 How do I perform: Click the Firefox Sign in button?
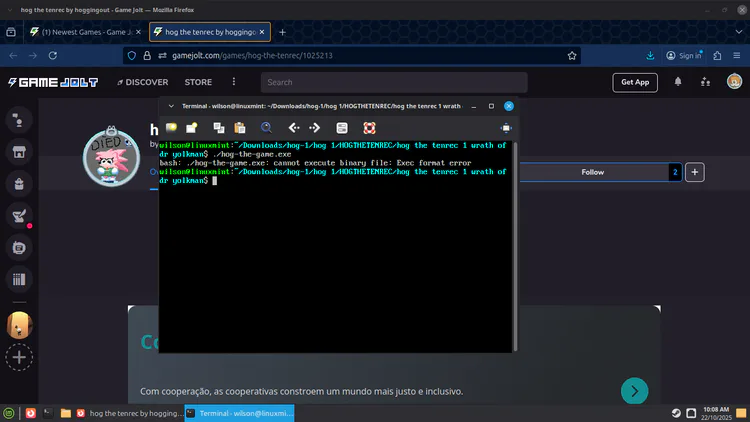pos(684,56)
